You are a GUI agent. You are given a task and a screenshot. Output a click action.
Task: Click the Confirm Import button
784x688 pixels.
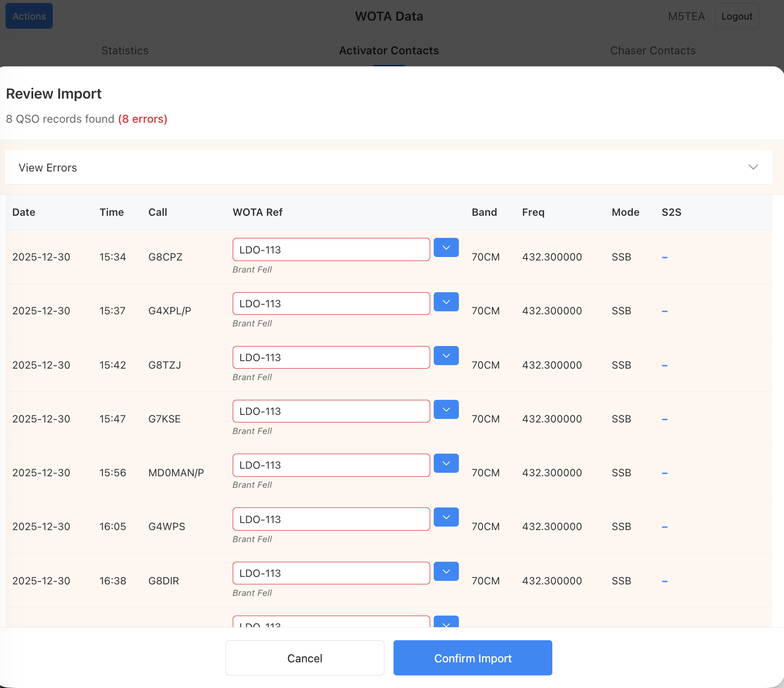click(x=472, y=658)
